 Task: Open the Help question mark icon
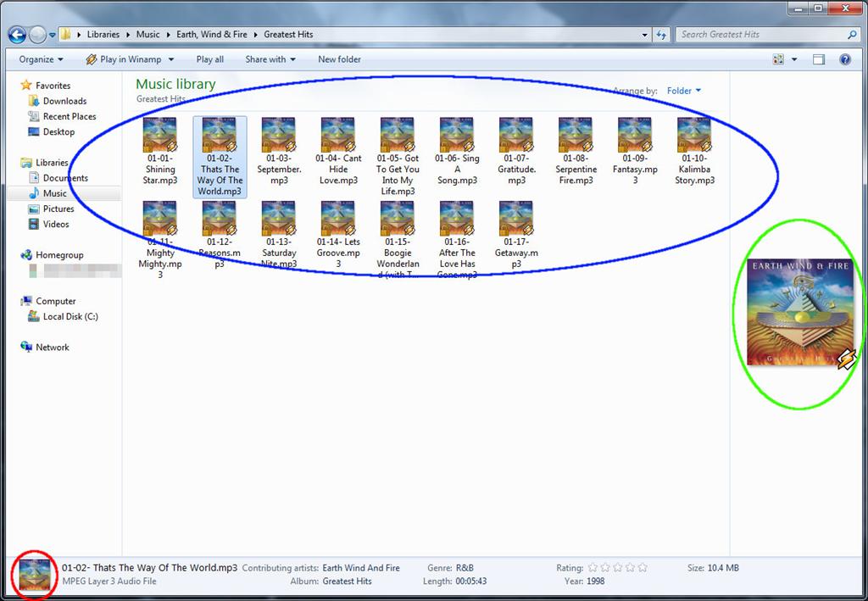845,59
